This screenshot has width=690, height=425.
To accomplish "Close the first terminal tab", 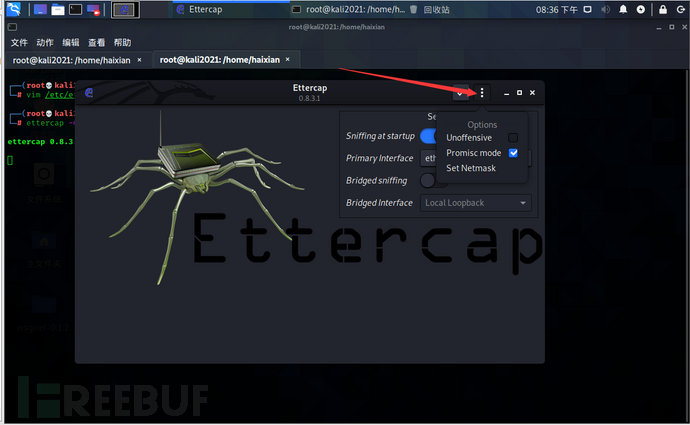I will pyautogui.click(x=139, y=60).
